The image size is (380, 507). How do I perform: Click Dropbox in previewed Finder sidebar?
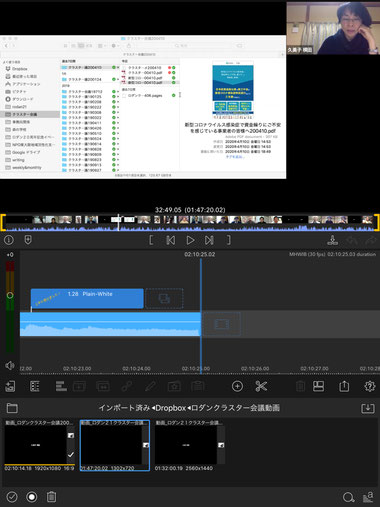click(20, 69)
